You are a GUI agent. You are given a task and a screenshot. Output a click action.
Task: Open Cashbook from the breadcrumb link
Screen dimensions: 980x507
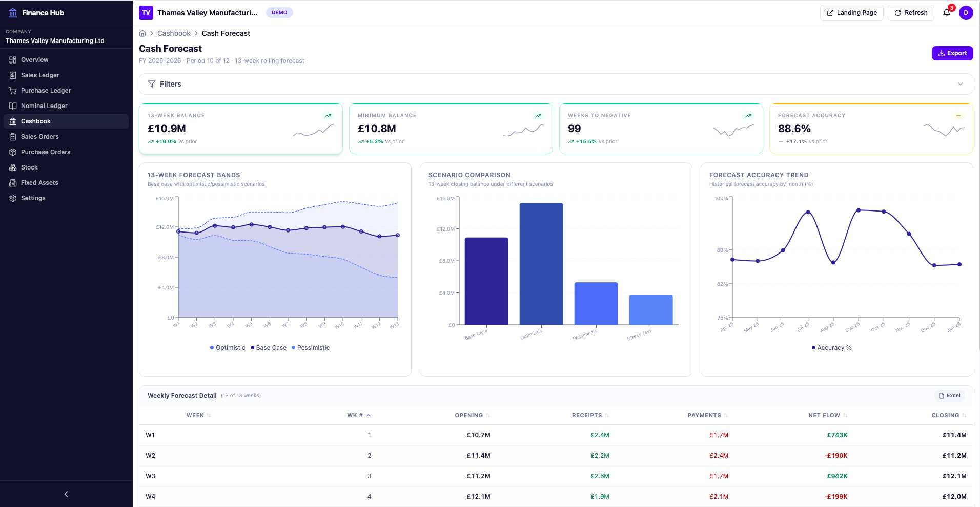174,33
